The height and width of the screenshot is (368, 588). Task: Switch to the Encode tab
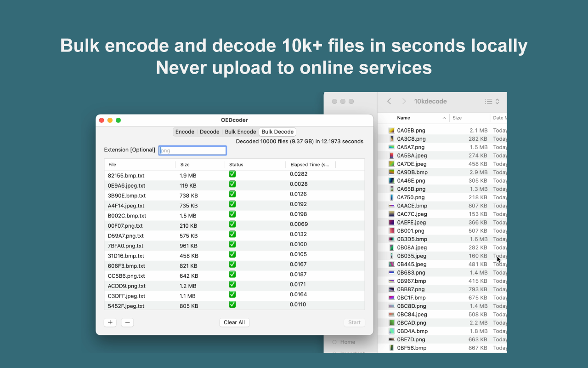[x=185, y=132]
